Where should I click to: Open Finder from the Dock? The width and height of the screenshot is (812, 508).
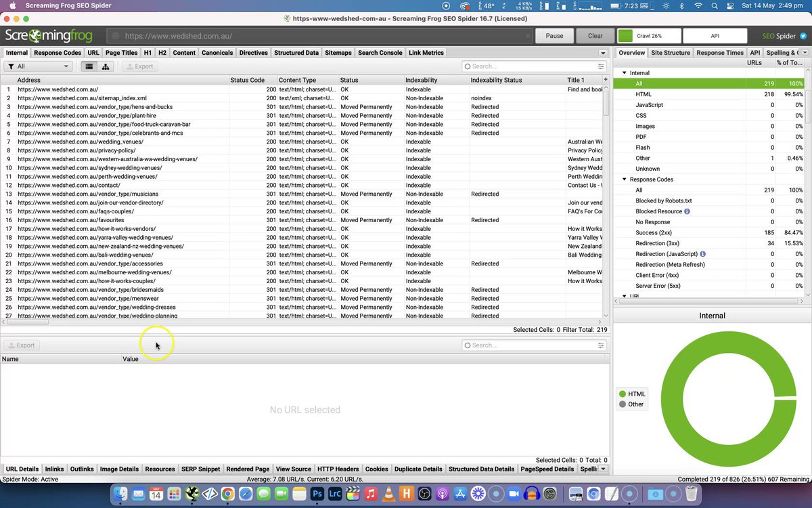coord(122,495)
